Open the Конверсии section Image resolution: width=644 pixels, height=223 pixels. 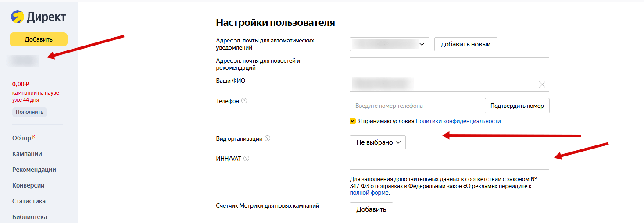(29, 185)
